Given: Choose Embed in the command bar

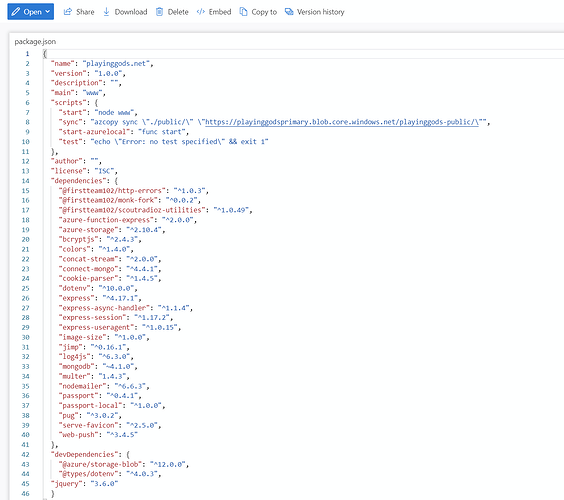Looking at the screenshot, I should [220, 12].
